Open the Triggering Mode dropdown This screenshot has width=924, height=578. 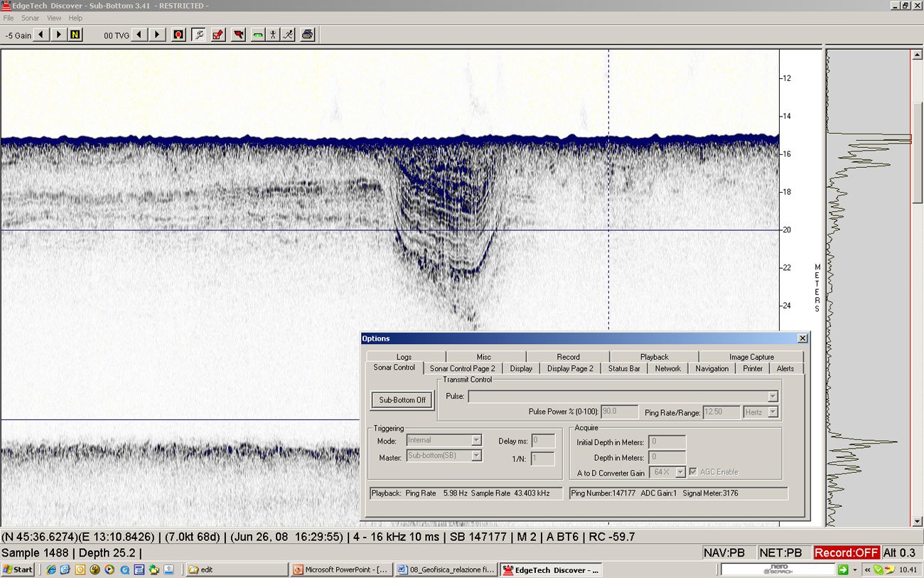[476, 440]
